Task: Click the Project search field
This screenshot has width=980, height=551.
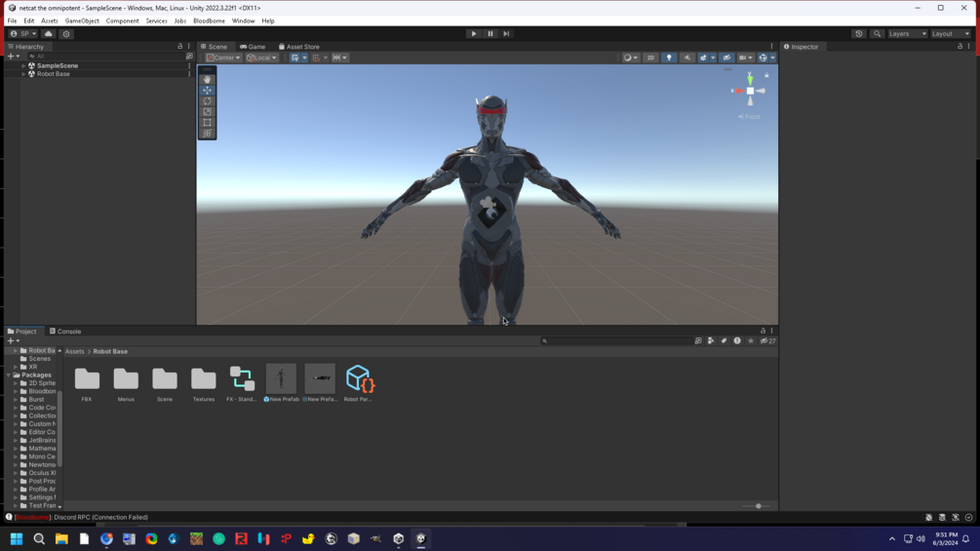Action: click(x=615, y=341)
